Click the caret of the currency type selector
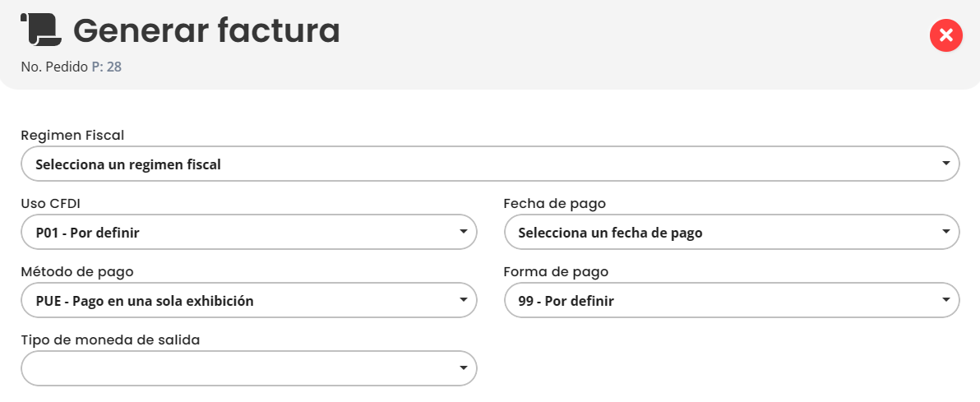The height and width of the screenshot is (402, 980). [x=463, y=368]
